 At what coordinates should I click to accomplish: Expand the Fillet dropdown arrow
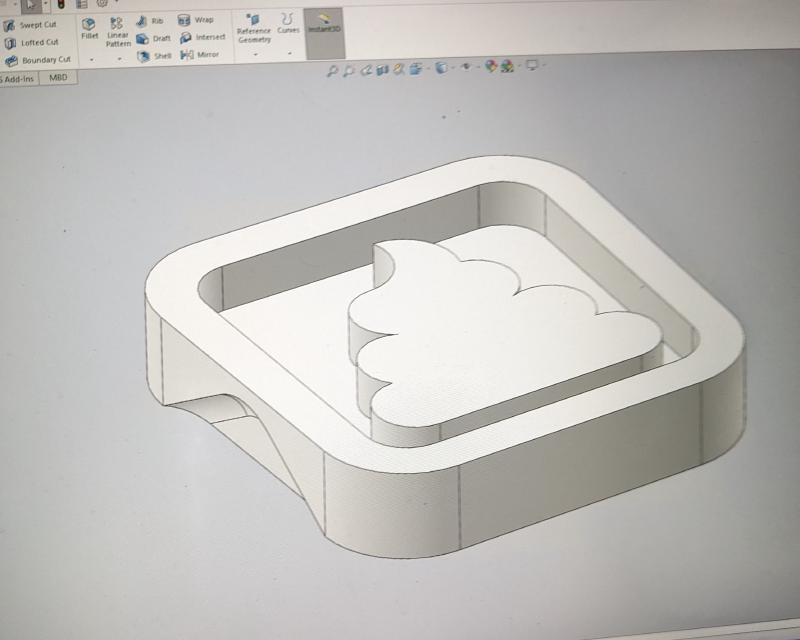click(90, 59)
